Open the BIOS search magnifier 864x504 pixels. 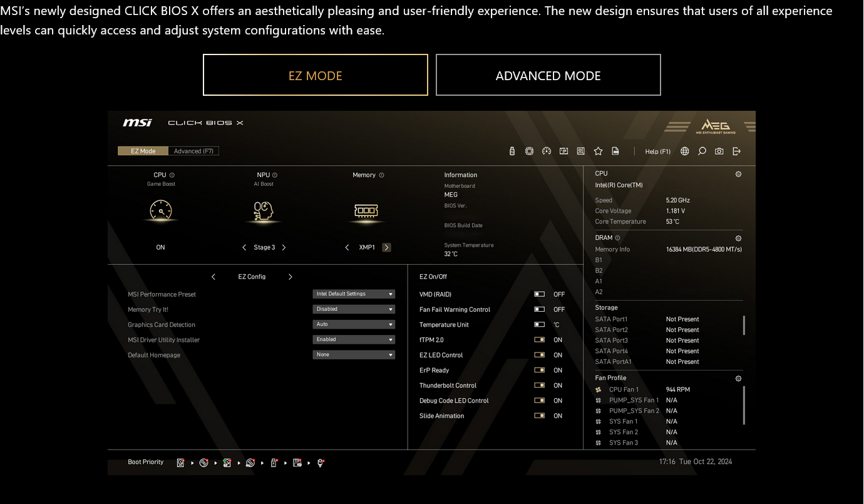coord(702,151)
